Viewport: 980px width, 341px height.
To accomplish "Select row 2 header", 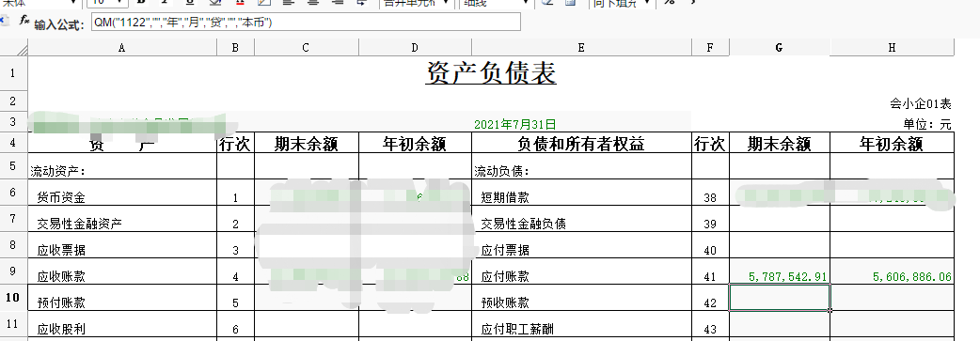I will point(14,101).
